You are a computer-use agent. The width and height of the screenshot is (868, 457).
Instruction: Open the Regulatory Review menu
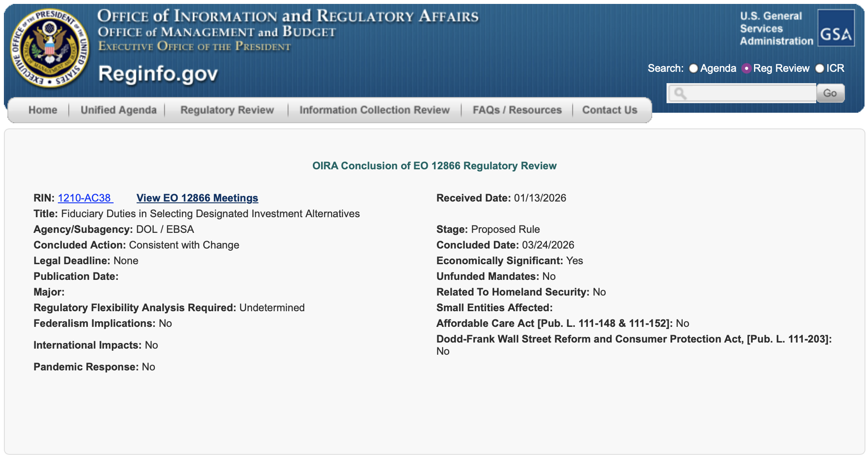click(x=227, y=110)
